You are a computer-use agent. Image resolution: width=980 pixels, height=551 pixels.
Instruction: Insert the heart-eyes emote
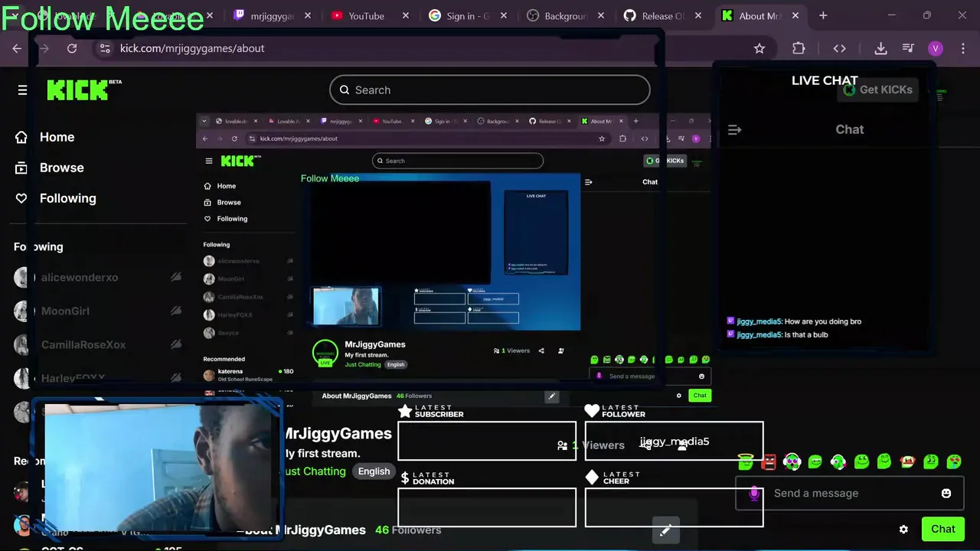click(954, 461)
